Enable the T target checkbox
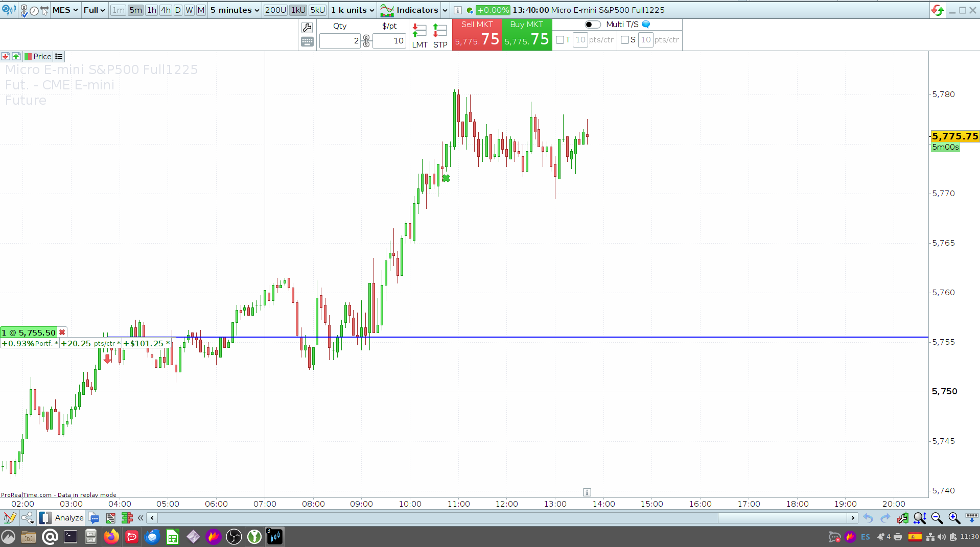This screenshot has height=547, width=980. [x=560, y=40]
